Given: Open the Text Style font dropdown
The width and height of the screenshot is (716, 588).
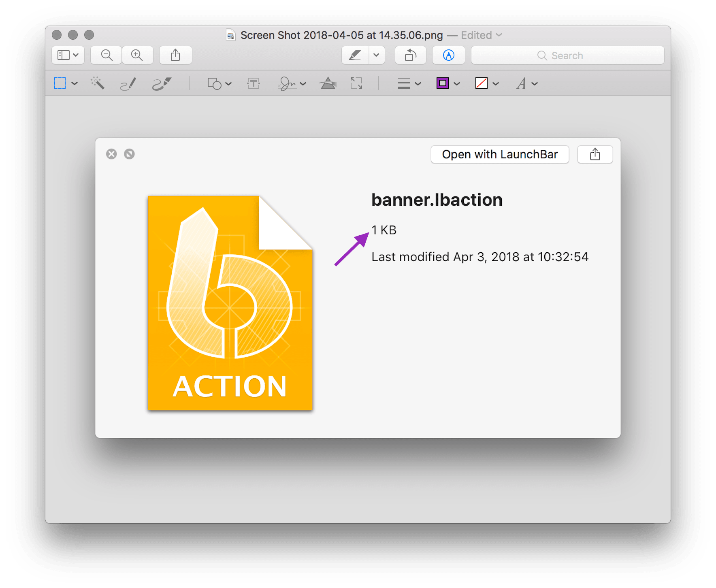Looking at the screenshot, I should [526, 83].
